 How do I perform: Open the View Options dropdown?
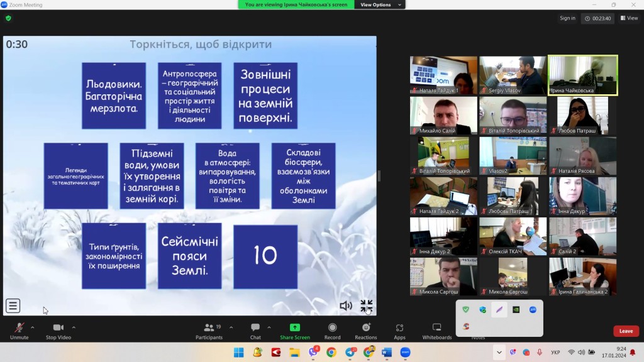pyautogui.click(x=379, y=4)
